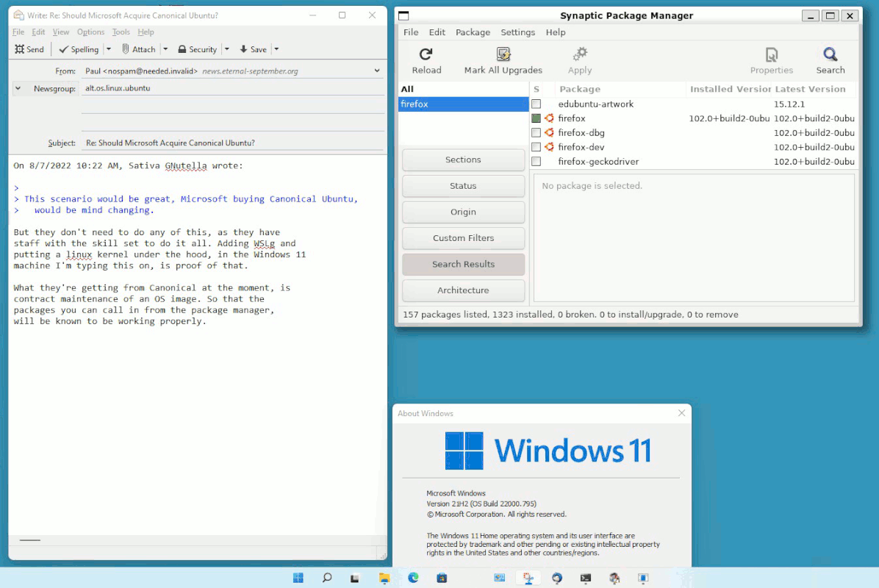Screen dimensions: 879x588
Task: Close the About Windows dialog
Action: 682,413
